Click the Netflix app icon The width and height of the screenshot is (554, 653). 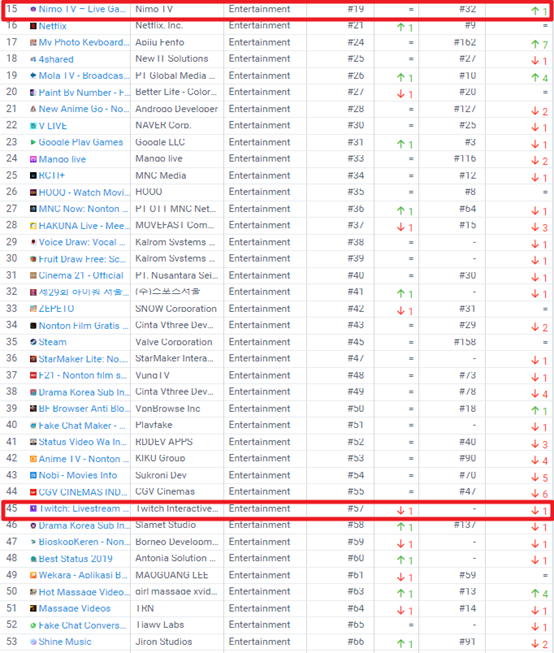tap(33, 26)
